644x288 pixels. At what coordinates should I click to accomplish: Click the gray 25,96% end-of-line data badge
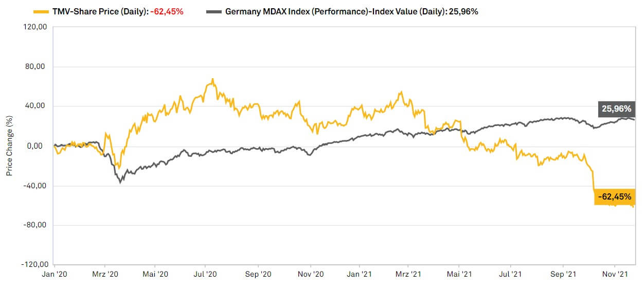click(x=615, y=109)
